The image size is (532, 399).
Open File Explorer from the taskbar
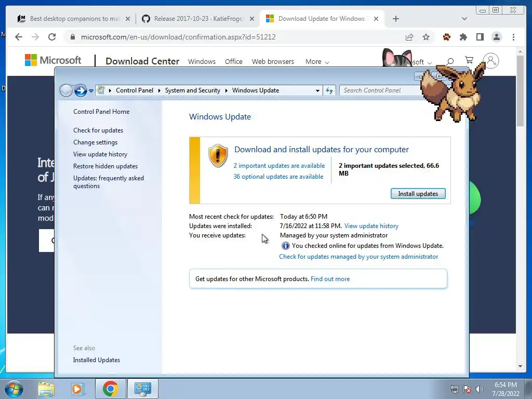pos(46,389)
